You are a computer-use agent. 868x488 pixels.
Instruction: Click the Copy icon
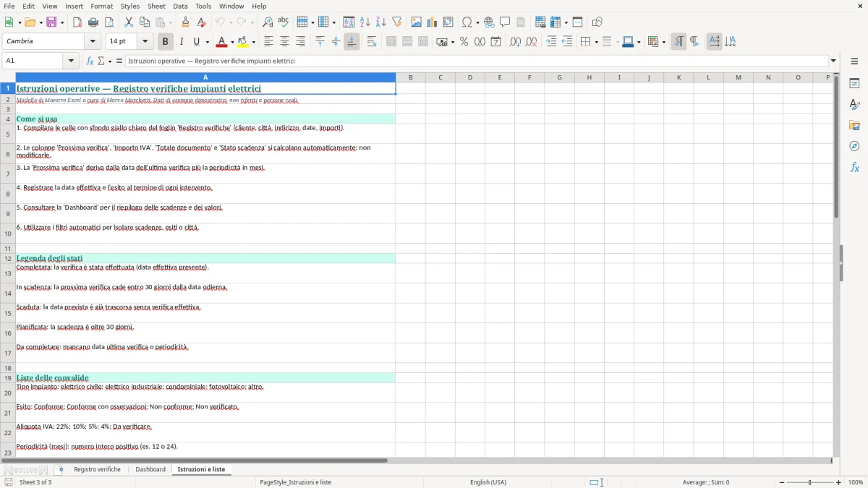pyautogui.click(x=145, y=22)
